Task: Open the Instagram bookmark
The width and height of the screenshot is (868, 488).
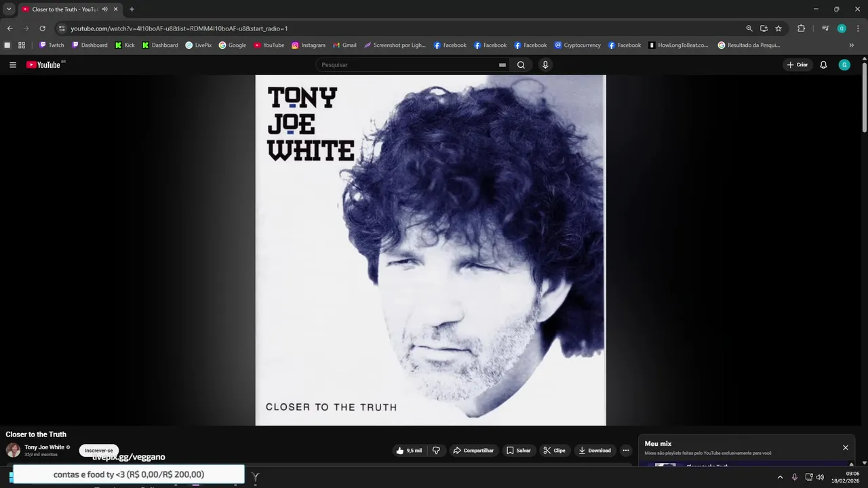Action: click(x=309, y=45)
